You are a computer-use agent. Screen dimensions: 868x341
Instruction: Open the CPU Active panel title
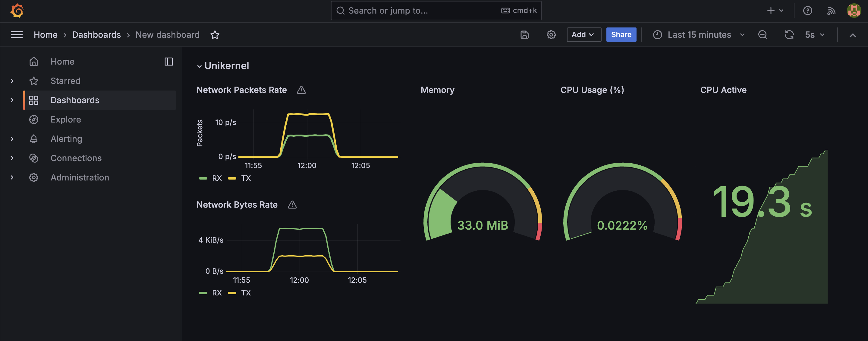pyautogui.click(x=723, y=90)
